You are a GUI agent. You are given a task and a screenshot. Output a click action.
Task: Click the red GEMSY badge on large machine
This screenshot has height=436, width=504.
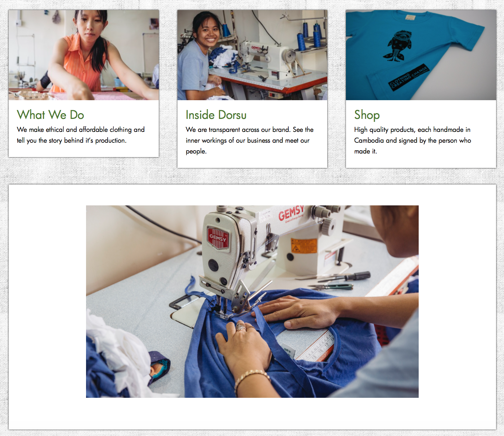[x=218, y=238]
